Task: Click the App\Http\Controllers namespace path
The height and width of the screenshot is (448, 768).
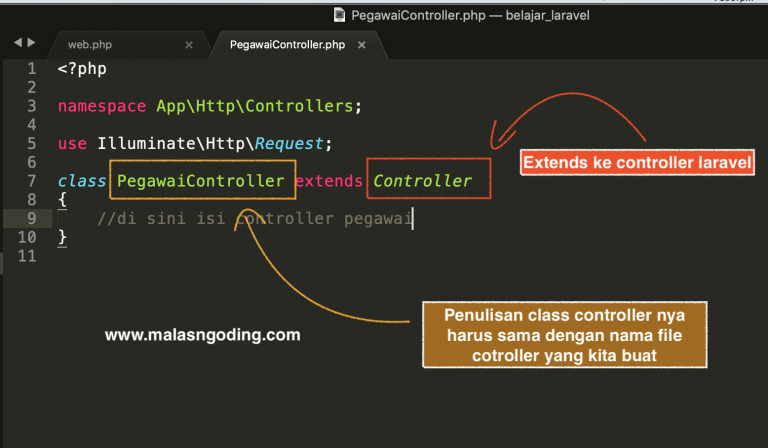Action: (x=255, y=106)
